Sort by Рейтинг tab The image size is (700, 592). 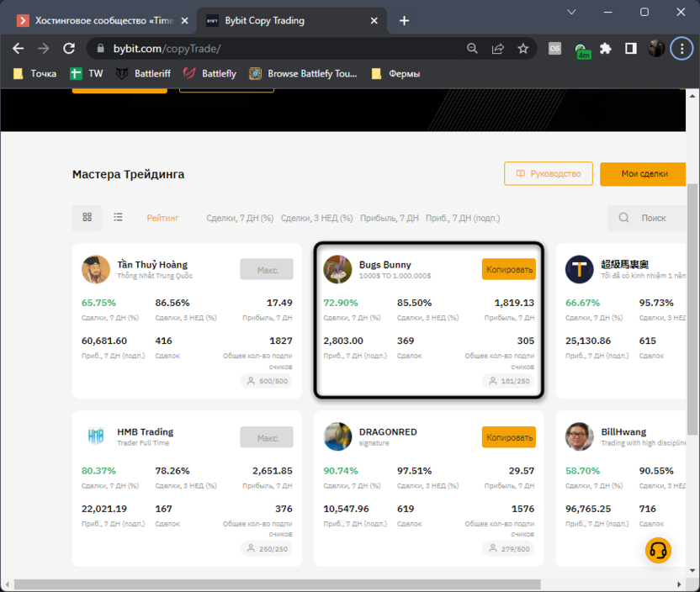[x=163, y=218]
